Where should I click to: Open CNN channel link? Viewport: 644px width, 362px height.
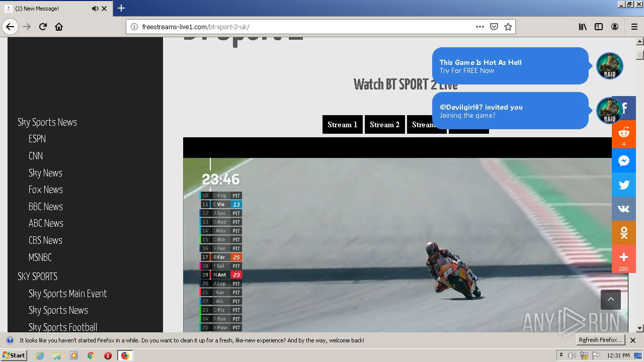36,156
